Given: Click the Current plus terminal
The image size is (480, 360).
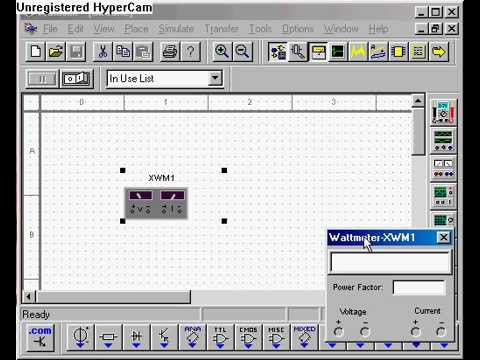Looking at the screenshot, I should pos(415,332).
